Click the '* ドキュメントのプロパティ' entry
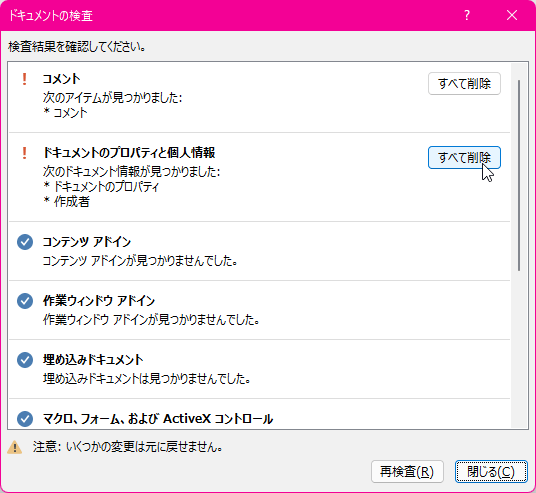The height and width of the screenshot is (493, 536). [x=102, y=187]
